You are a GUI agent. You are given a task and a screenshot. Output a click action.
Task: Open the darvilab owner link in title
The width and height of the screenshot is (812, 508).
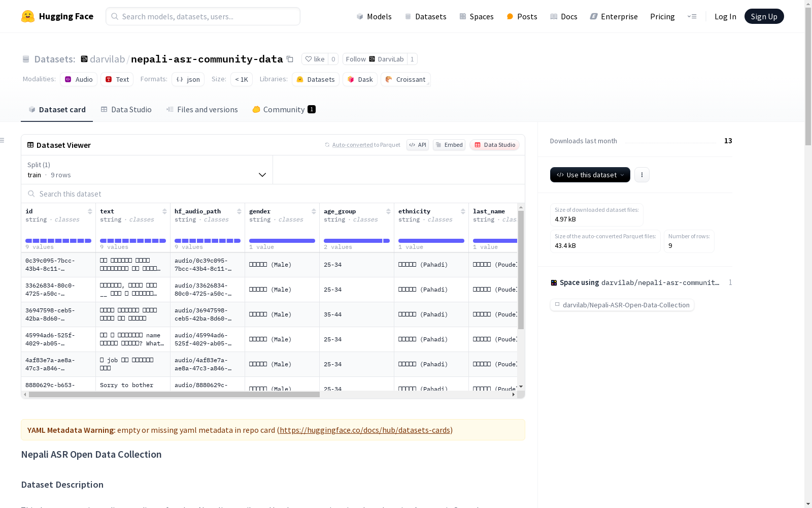pos(107,59)
